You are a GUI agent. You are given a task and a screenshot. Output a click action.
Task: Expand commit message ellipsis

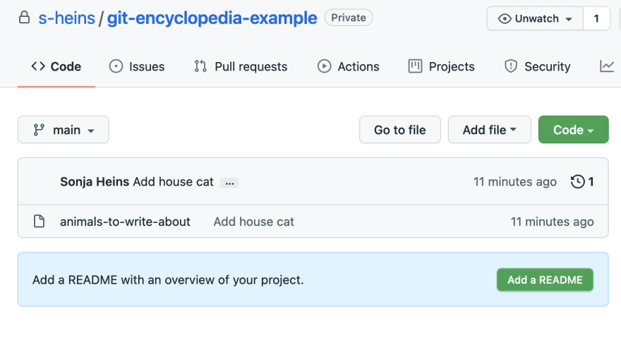[x=230, y=183]
